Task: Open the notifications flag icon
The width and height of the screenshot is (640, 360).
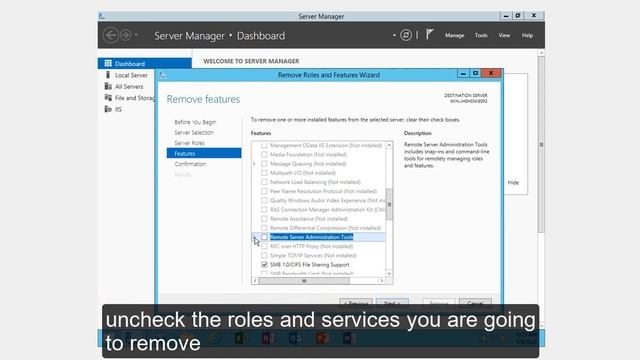Action: pyautogui.click(x=429, y=34)
